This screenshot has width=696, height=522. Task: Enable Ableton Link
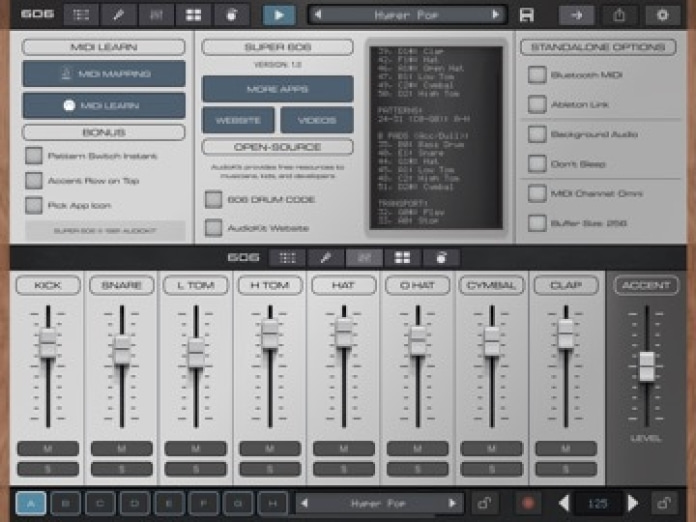[x=537, y=104]
